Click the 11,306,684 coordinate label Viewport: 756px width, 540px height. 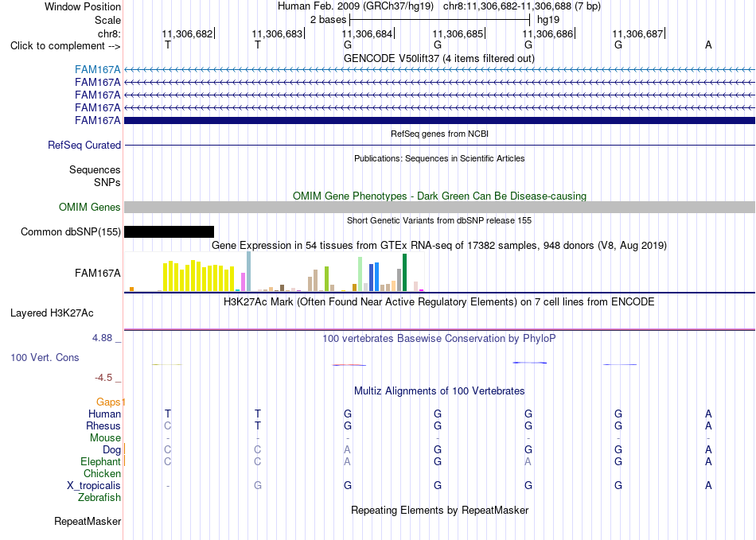point(368,33)
